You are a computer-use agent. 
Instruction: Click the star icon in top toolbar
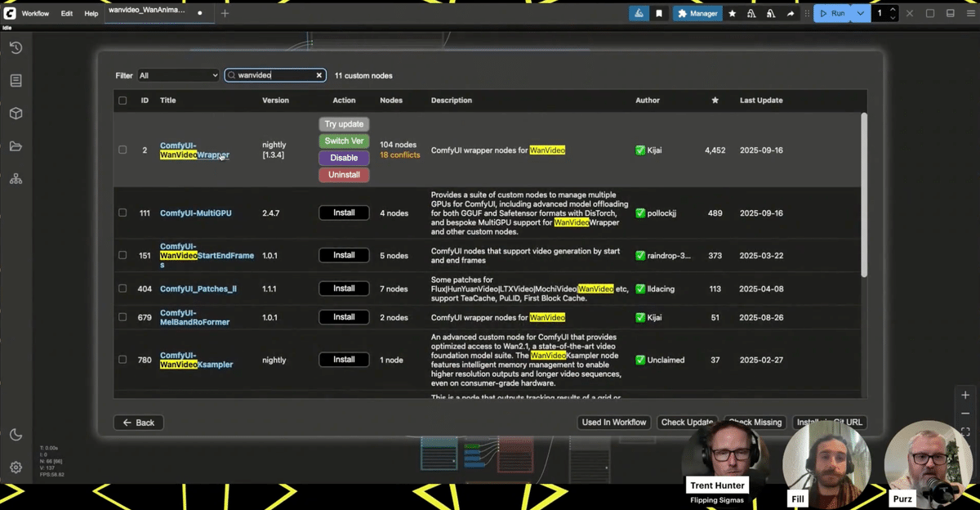coord(732,13)
